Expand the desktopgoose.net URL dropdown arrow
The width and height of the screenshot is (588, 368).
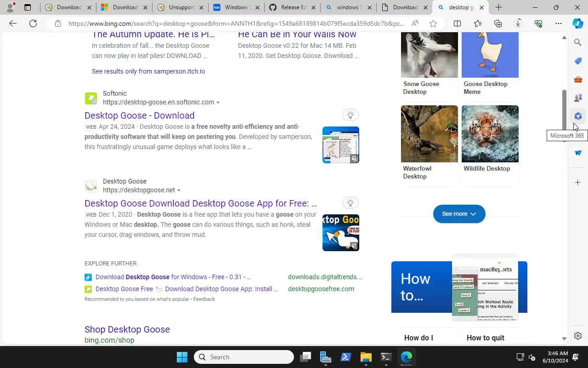[x=179, y=190]
